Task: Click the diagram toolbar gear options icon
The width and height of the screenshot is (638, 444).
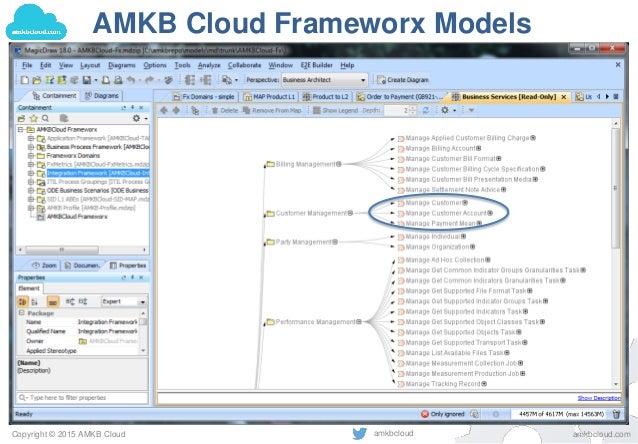Action: coord(445,110)
